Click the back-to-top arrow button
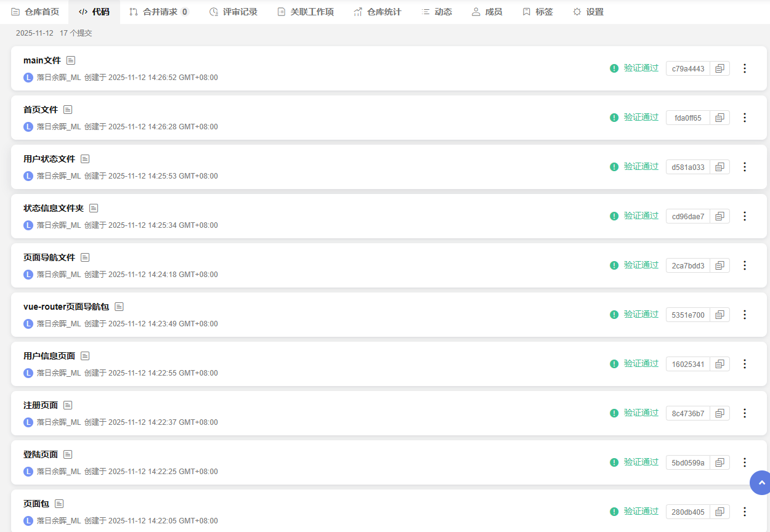This screenshot has width=770, height=532. tap(761, 483)
